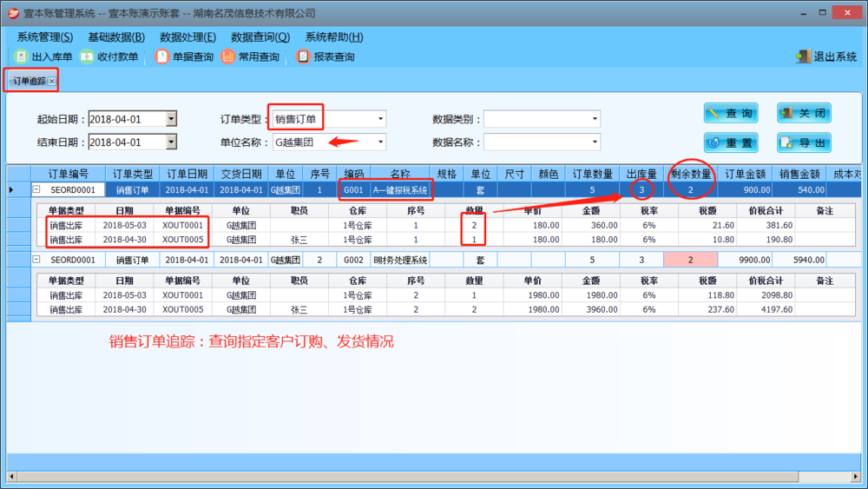The height and width of the screenshot is (489, 868).
Task: Click the application logo in title bar
Action: [13, 13]
